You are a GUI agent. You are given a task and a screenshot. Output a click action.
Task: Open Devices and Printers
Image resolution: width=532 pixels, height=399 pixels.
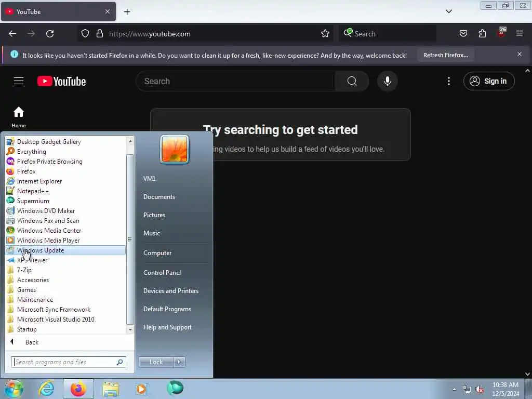170,291
